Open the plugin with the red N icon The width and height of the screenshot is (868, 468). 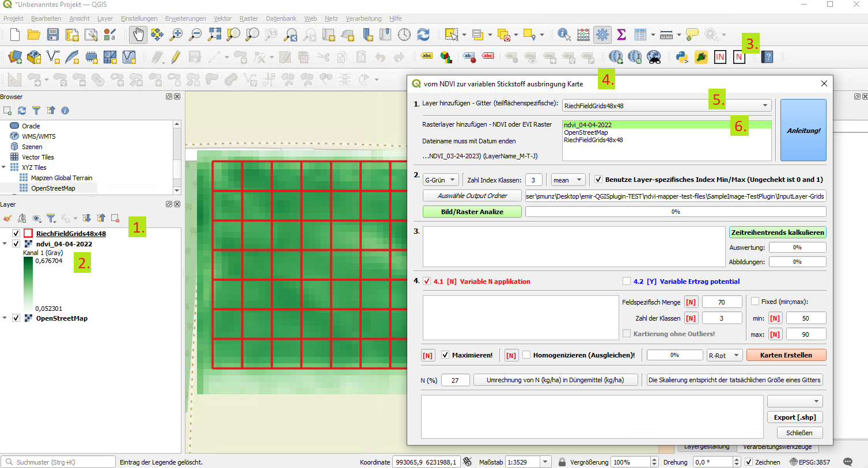pos(739,57)
